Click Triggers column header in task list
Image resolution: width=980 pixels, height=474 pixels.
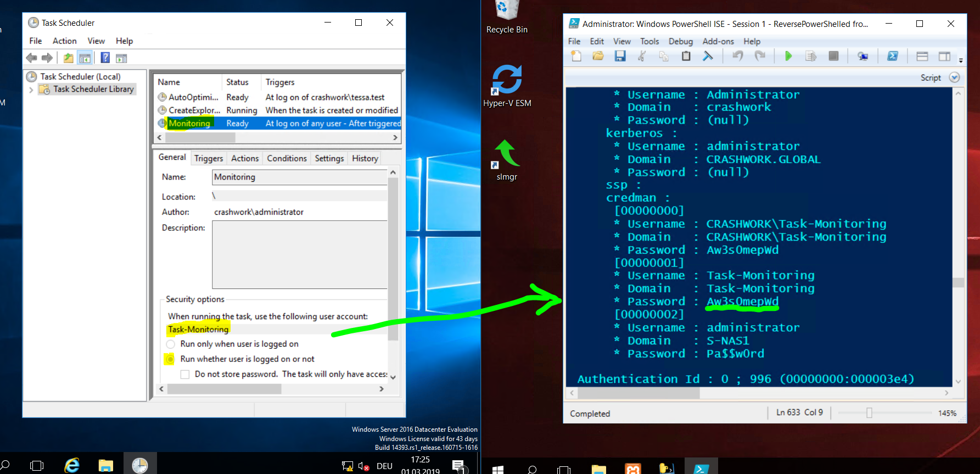(x=331, y=82)
